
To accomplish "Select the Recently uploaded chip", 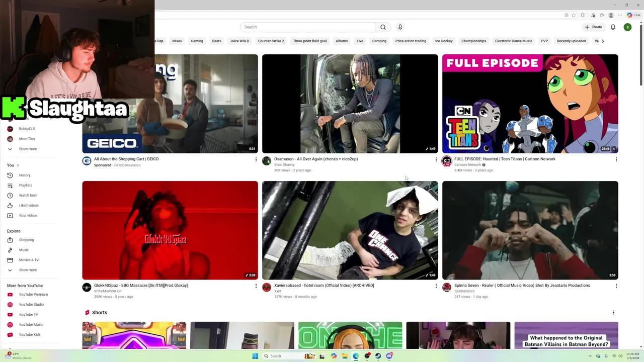I will tap(571, 41).
